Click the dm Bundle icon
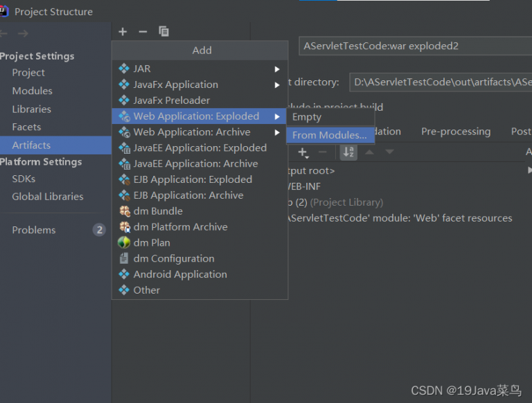Image resolution: width=532 pixels, height=403 pixels. coord(124,211)
